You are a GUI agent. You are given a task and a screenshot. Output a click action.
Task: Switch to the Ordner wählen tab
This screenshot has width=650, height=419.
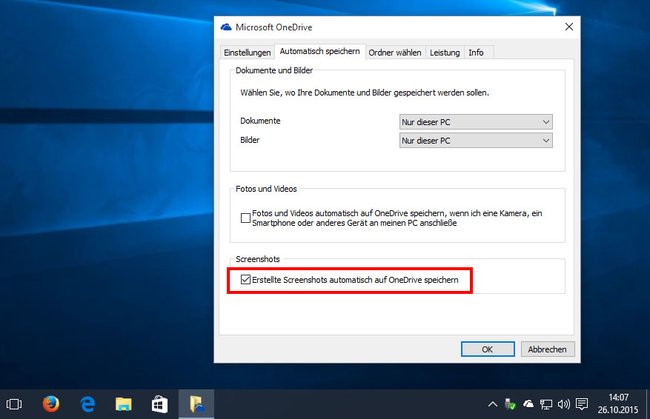pos(395,53)
